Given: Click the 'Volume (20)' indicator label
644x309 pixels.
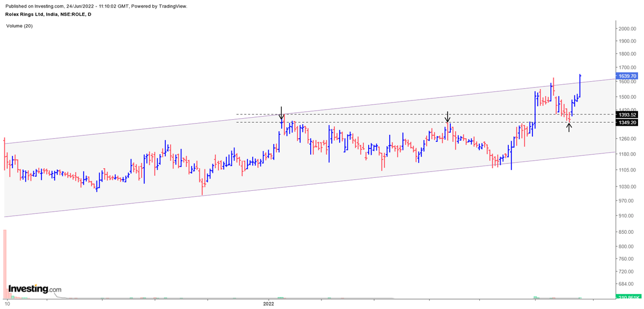Looking at the screenshot, I should coord(20,25).
